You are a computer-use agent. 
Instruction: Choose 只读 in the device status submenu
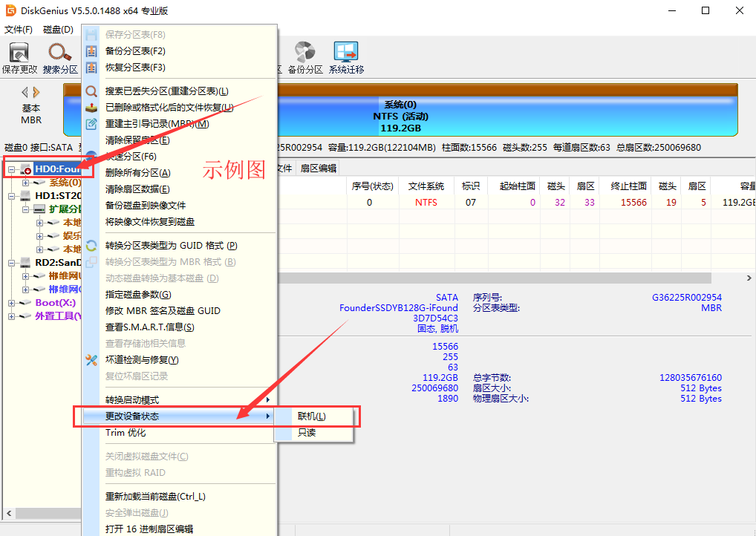(x=307, y=433)
